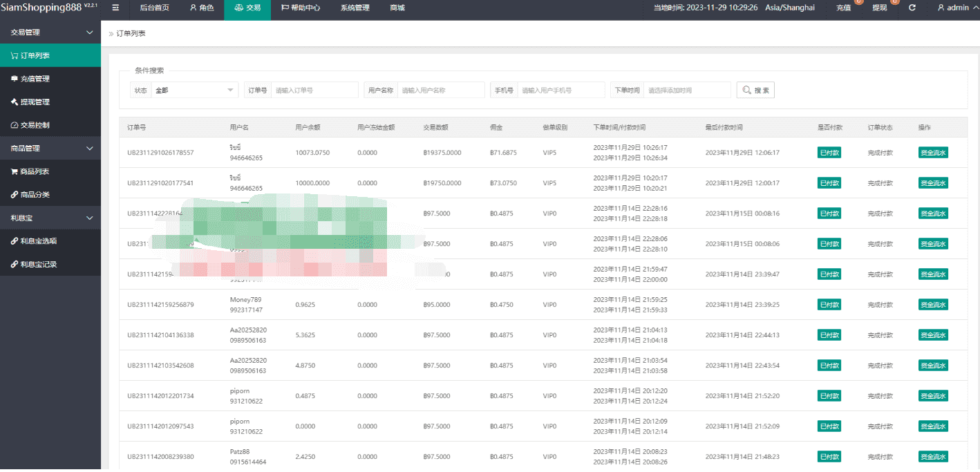The height and width of the screenshot is (472, 980).
Task: Collapse the 商品管理 sidebar section
Action: (89, 149)
